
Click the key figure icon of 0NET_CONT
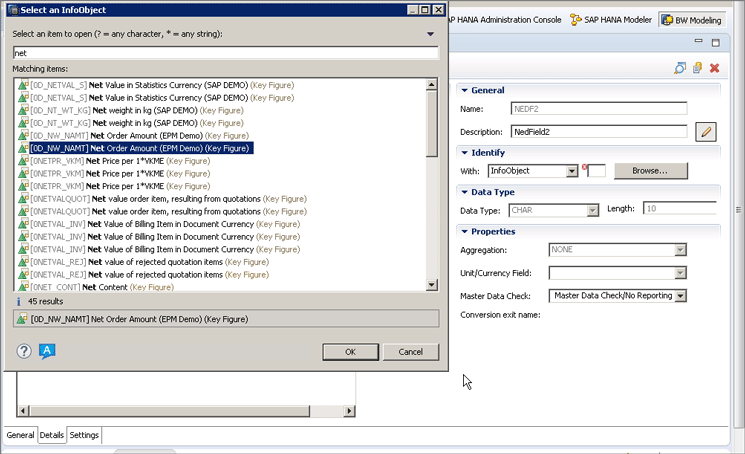tap(23, 287)
